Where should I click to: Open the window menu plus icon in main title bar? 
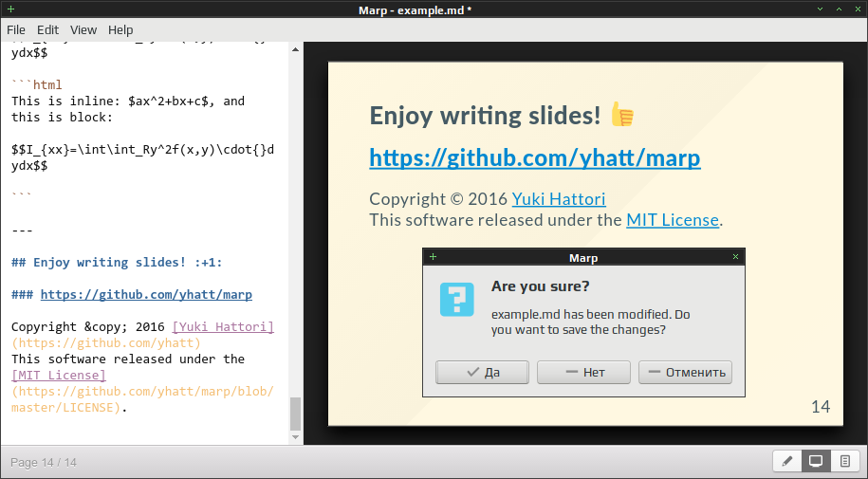(x=10, y=9)
